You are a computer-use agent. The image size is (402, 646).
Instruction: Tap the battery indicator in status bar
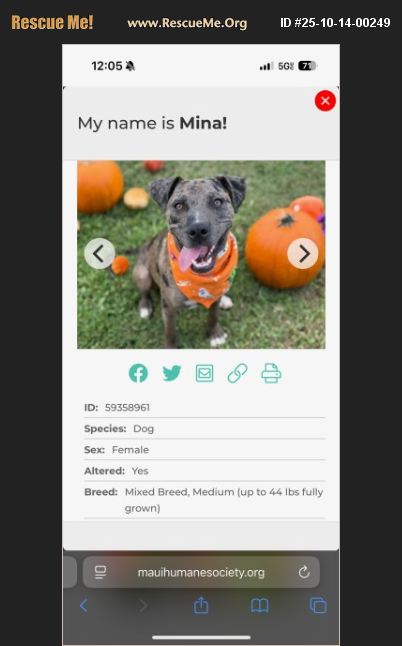click(x=307, y=66)
